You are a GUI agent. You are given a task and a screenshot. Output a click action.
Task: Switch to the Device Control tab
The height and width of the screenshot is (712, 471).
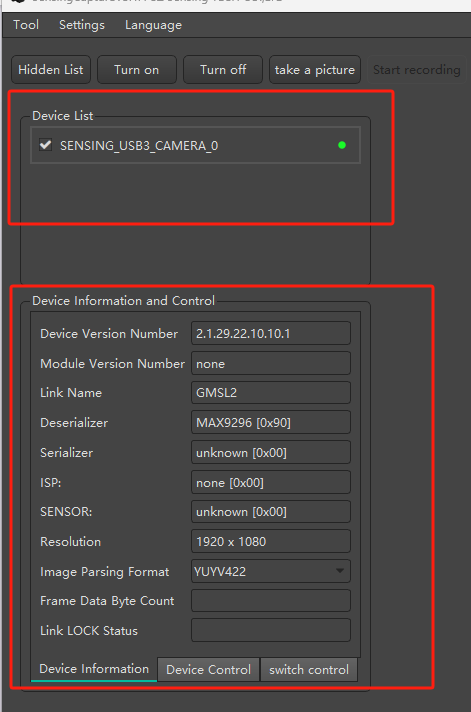tap(208, 670)
